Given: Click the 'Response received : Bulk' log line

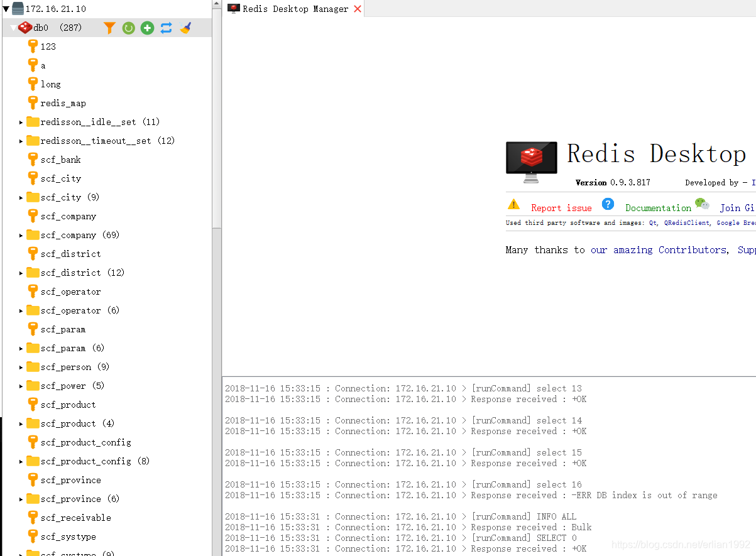Looking at the screenshot, I should [408, 528].
